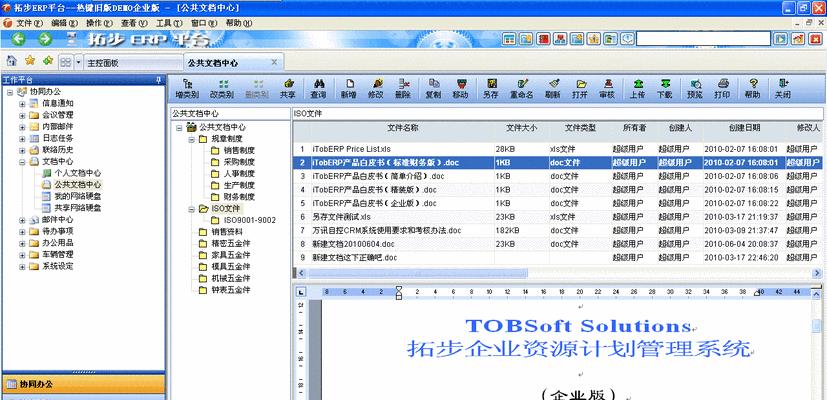Click the 重命名 rename tool
The height and width of the screenshot is (400, 827).
point(522,89)
